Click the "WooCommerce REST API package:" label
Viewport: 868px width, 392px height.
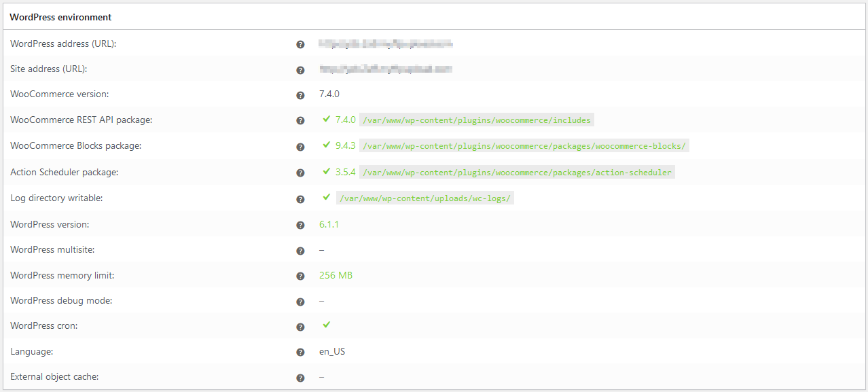click(81, 120)
